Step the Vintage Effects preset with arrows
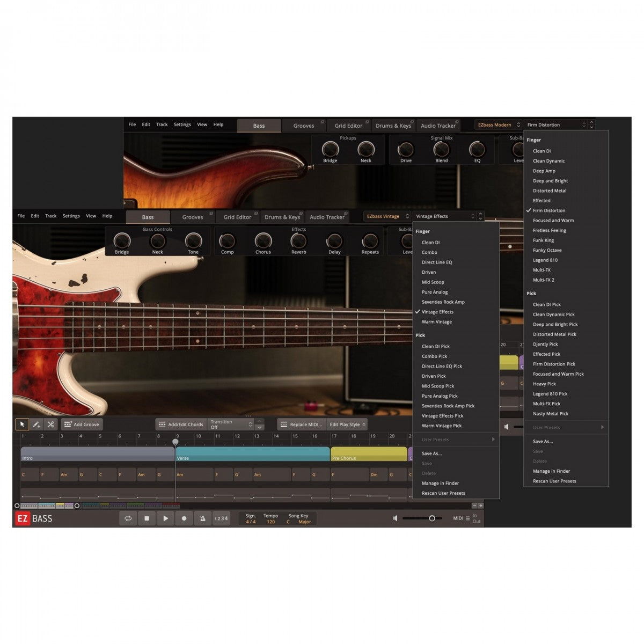644x644 pixels. coord(480,216)
